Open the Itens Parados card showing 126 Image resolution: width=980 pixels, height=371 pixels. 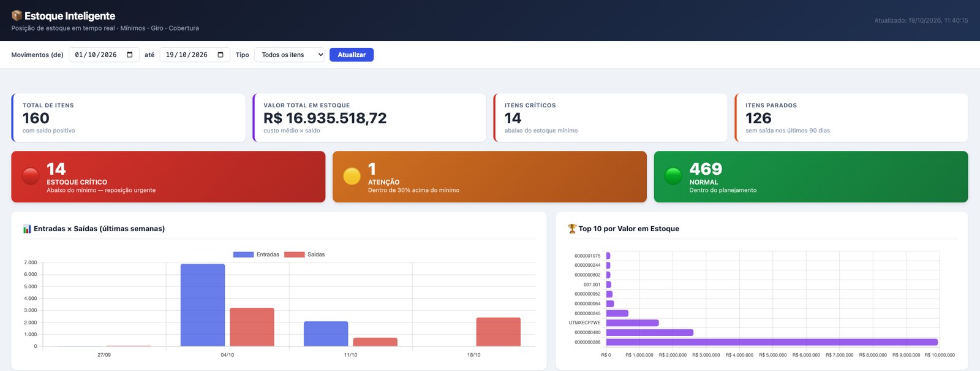(x=851, y=118)
